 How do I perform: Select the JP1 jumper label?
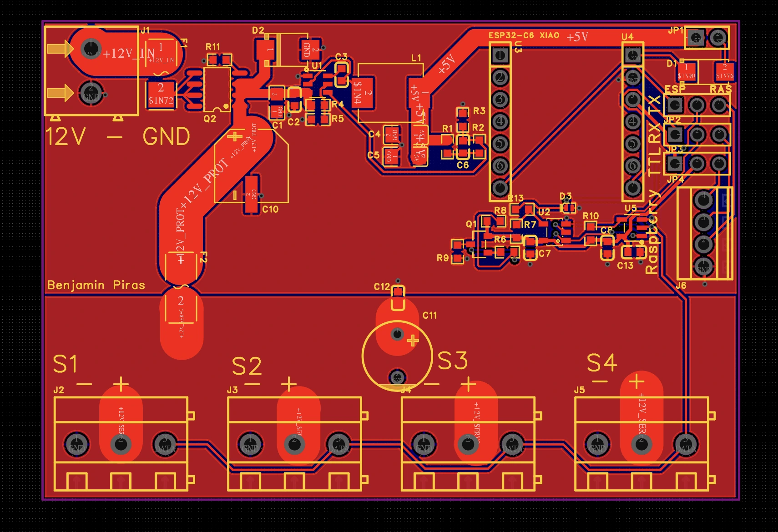(676, 30)
